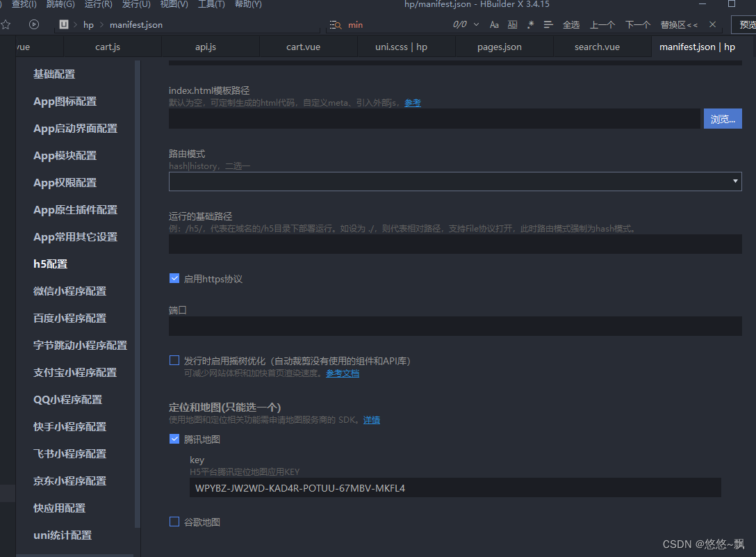The image size is (756, 557).
Task: Open the 参考文档 link
Action: coord(342,373)
